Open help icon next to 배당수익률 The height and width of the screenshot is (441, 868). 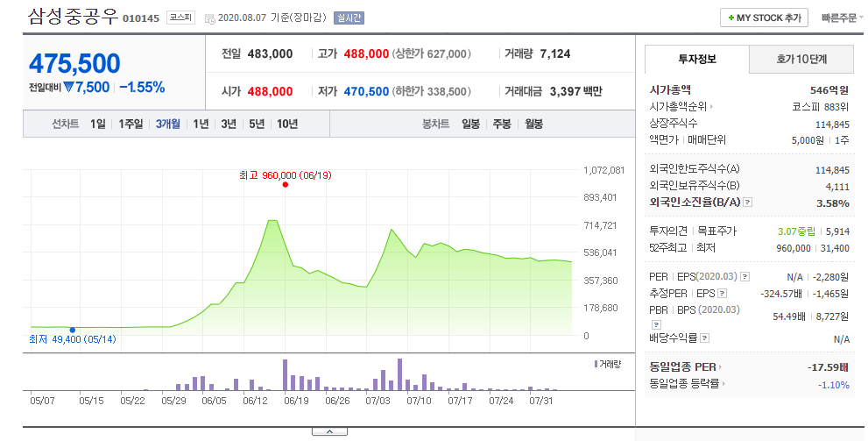tap(705, 338)
